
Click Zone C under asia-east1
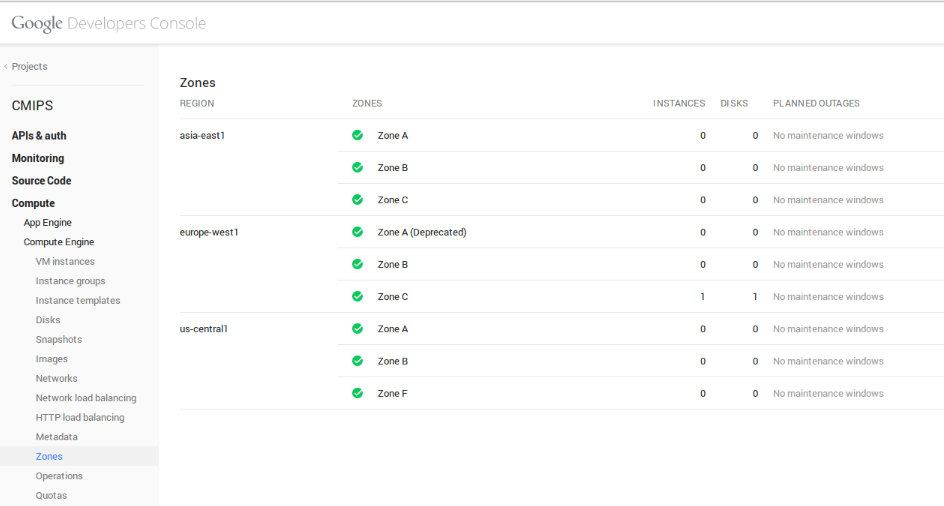(x=393, y=200)
